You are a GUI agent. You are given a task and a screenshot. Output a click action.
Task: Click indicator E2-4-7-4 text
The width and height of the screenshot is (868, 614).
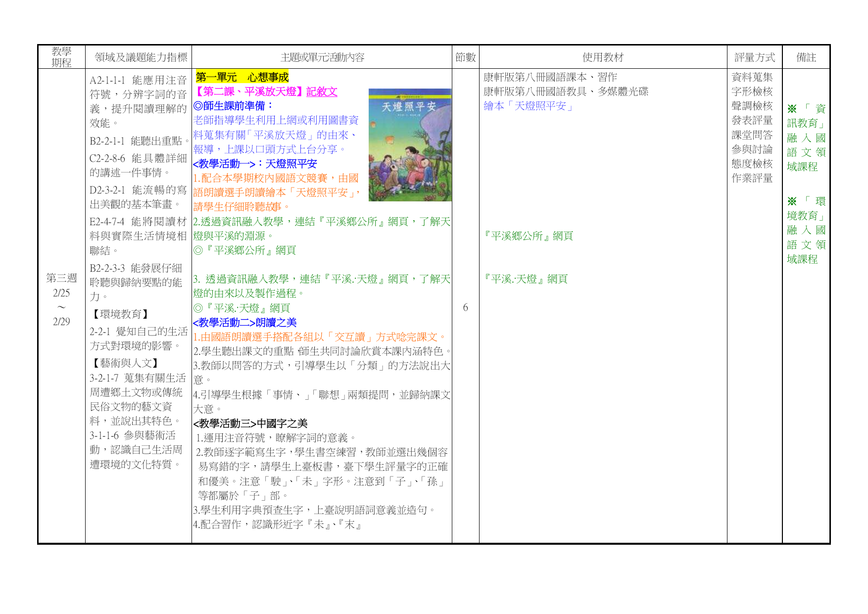point(139,236)
